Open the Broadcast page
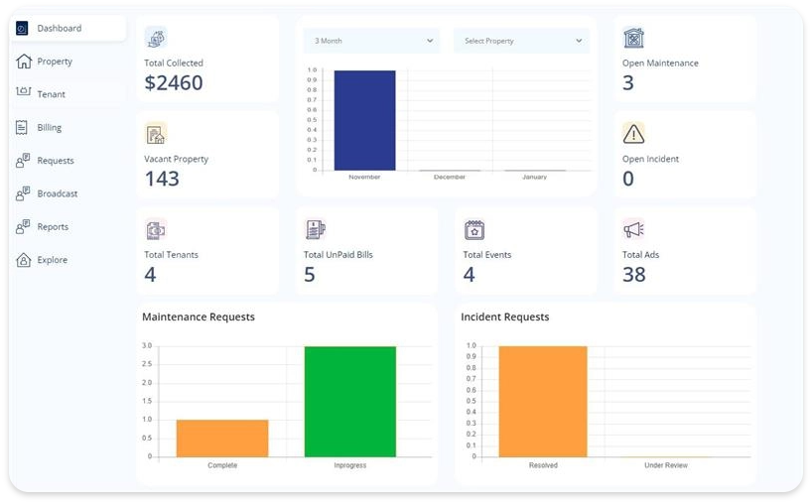The image size is (812, 504). 57,193
